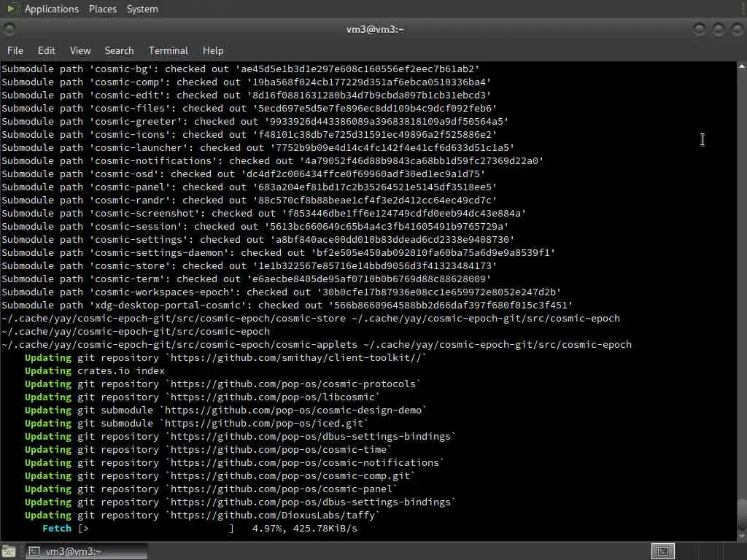The width and height of the screenshot is (747, 560).
Task: Click the 'cosmic-osd' submodule line
Action: [x=244, y=174]
